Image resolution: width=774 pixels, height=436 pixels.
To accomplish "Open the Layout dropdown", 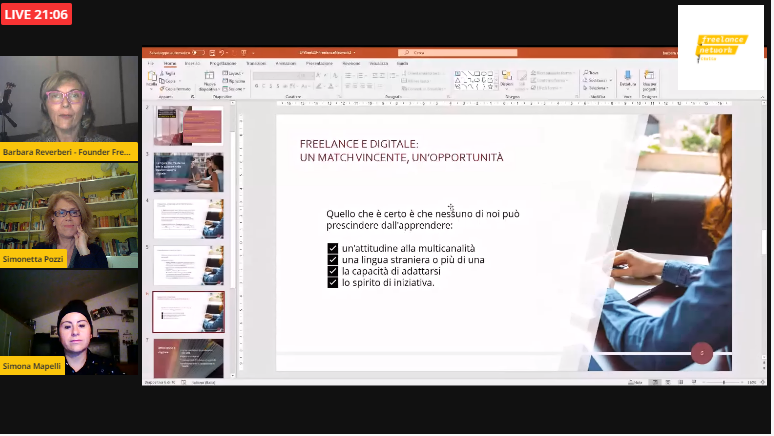I will point(233,73).
